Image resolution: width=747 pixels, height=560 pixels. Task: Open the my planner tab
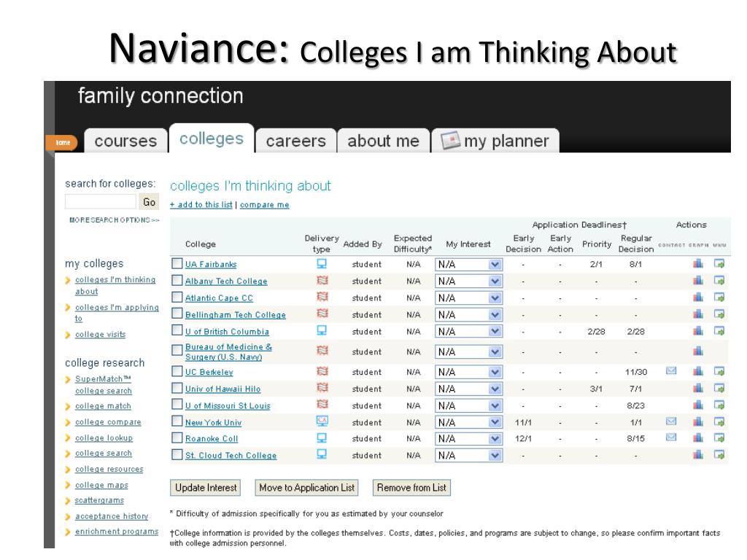pos(495,141)
